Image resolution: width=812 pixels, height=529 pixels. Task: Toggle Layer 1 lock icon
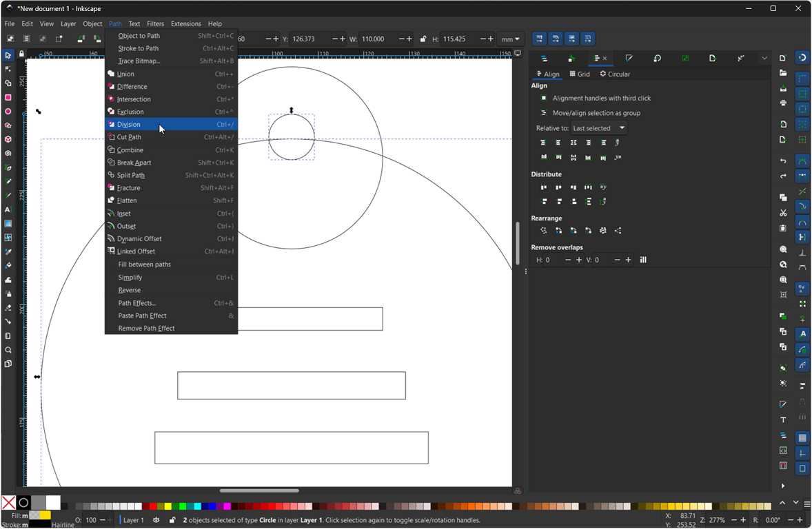pyautogui.click(x=172, y=519)
